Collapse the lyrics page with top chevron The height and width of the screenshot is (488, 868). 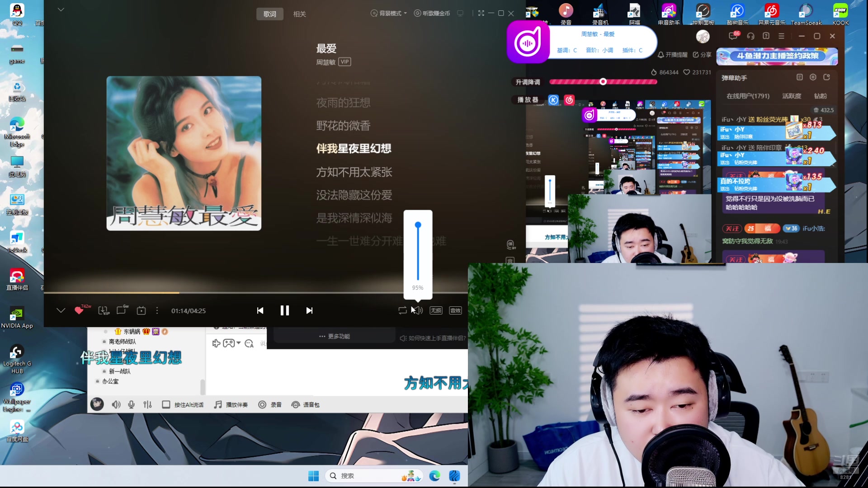pyautogui.click(x=61, y=9)
